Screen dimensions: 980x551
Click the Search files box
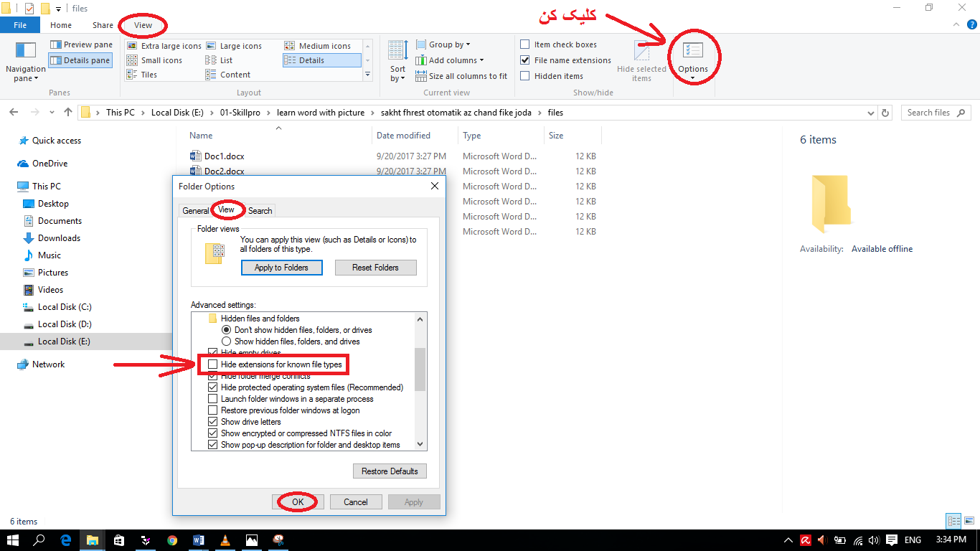pyautogui.click(x=935, y=113)
